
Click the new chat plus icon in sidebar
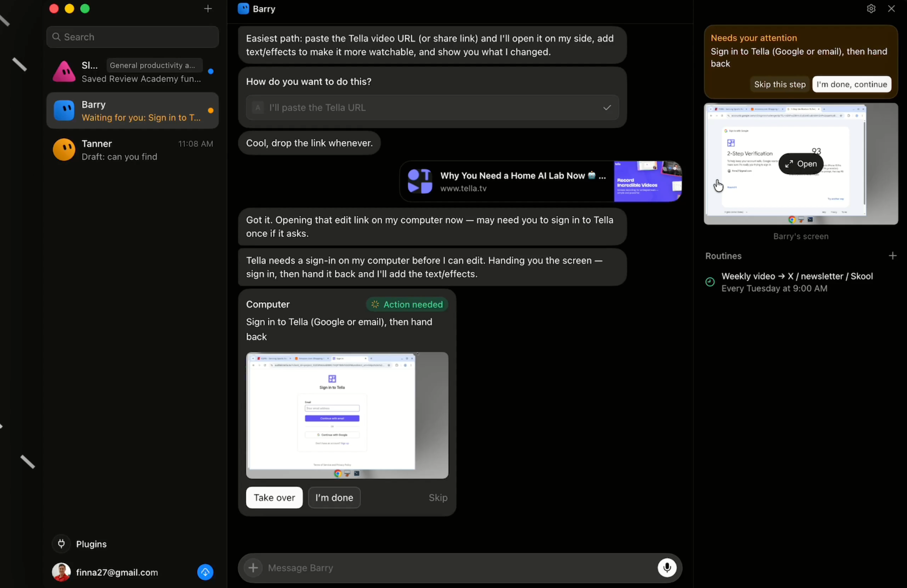[x=208, y=8]
